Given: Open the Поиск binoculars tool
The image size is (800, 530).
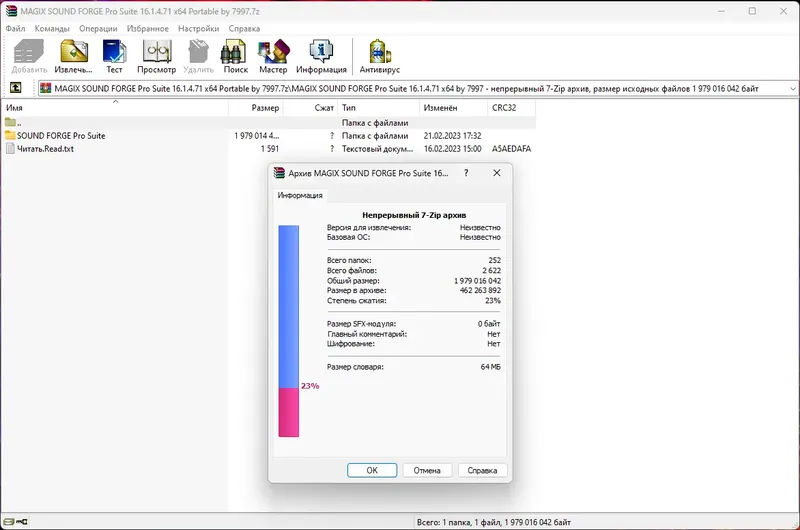Looking at the screenshot, I should 235,56.
